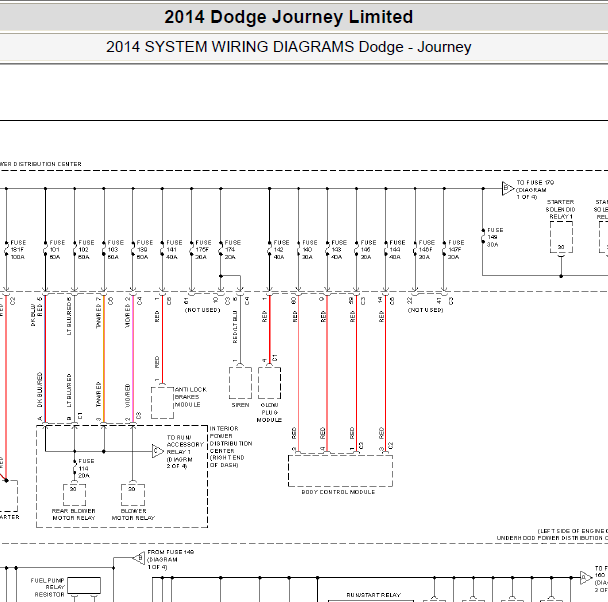Select the FUSE 174 label
608x602 pixels.
[233, 250]
